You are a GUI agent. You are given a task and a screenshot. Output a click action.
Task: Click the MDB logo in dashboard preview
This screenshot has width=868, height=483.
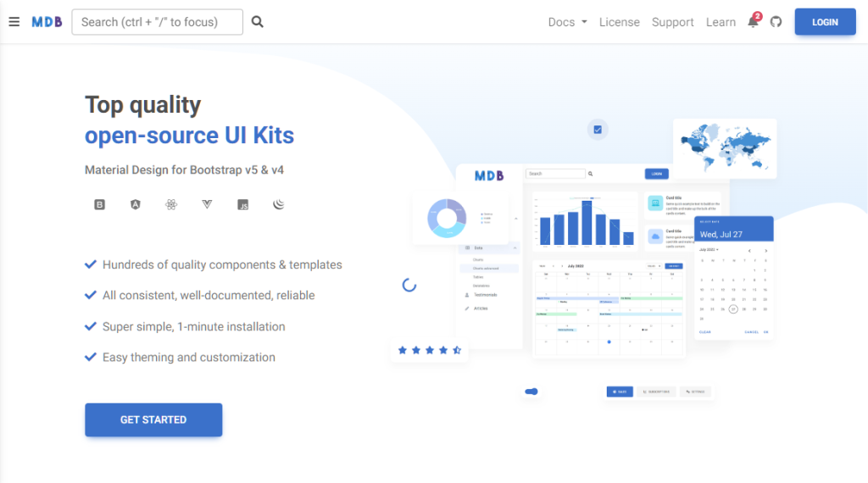pyautogui.click(x=489, y=176)
